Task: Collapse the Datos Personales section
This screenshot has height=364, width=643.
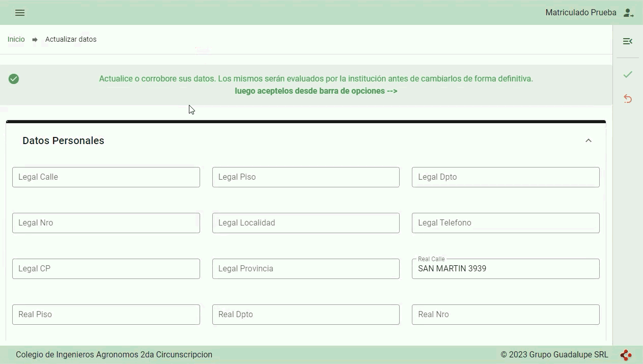Action: click(589, 141)
